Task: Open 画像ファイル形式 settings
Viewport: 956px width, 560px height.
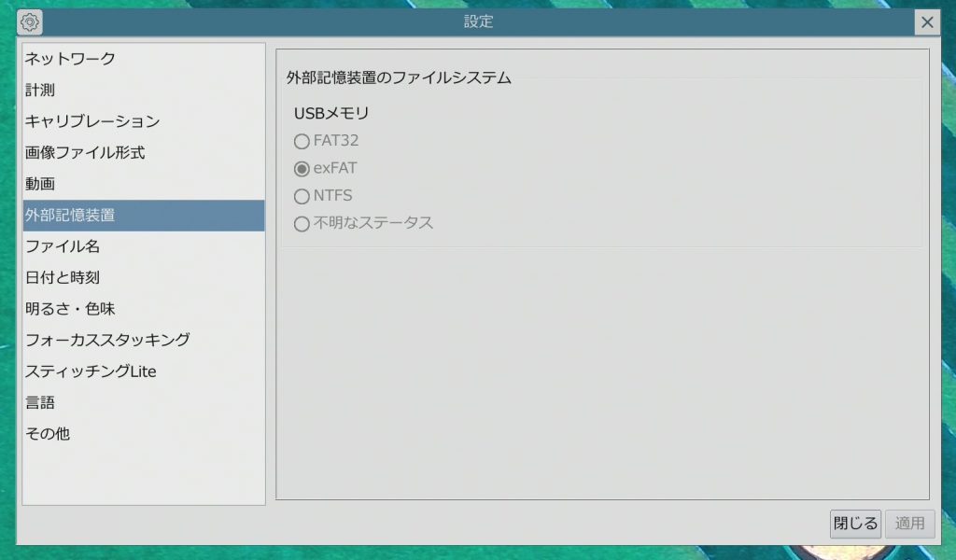Action: (x=85, y=153)
